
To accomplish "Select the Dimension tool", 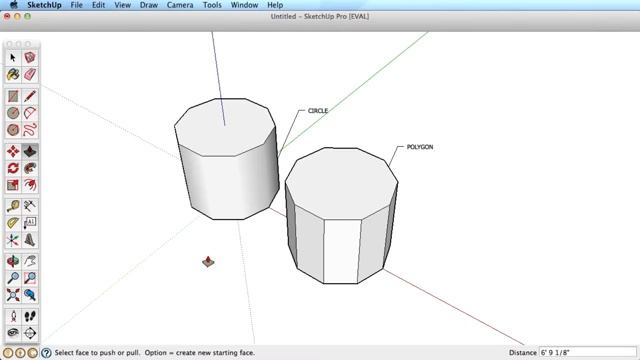I will 30,206.
